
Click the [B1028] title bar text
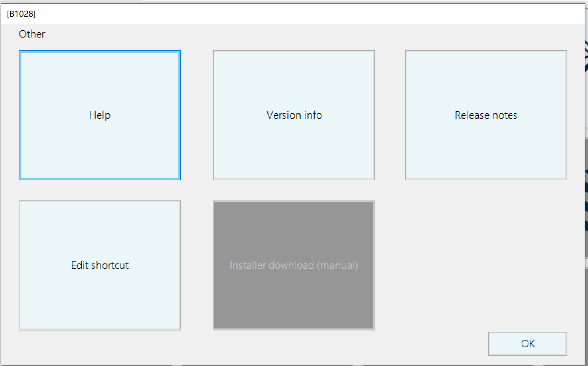[21, 14]
